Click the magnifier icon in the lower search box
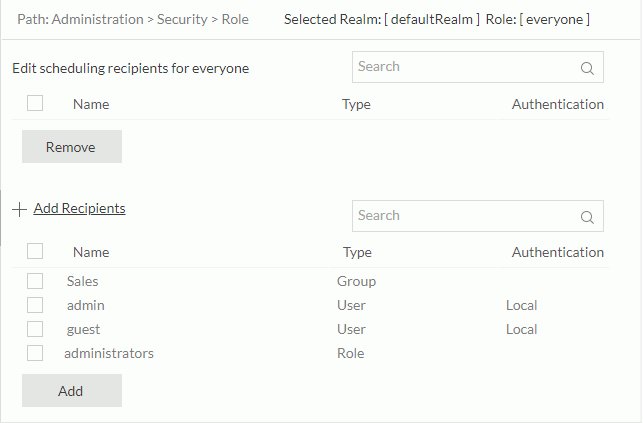This screenshot has width=643, height=423. click(587, 217)
